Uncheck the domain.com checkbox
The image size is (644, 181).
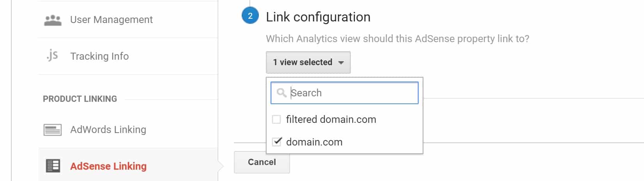click(276, 142)
